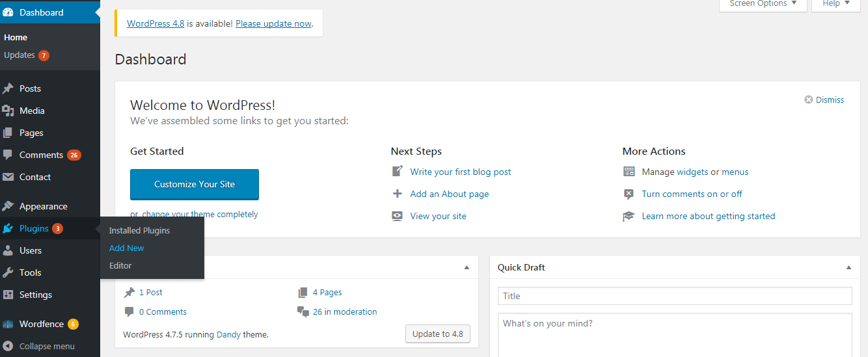868x357 pixels.
Task: Click the pushpin icon beside 1 Post
Action: point(129,293)
